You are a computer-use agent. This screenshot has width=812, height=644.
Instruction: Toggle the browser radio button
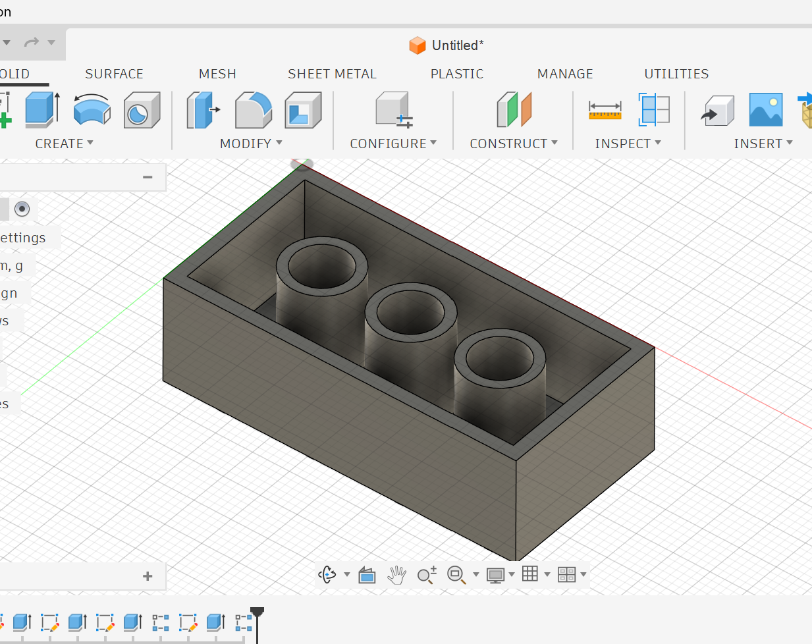click(x=22, y=209)
